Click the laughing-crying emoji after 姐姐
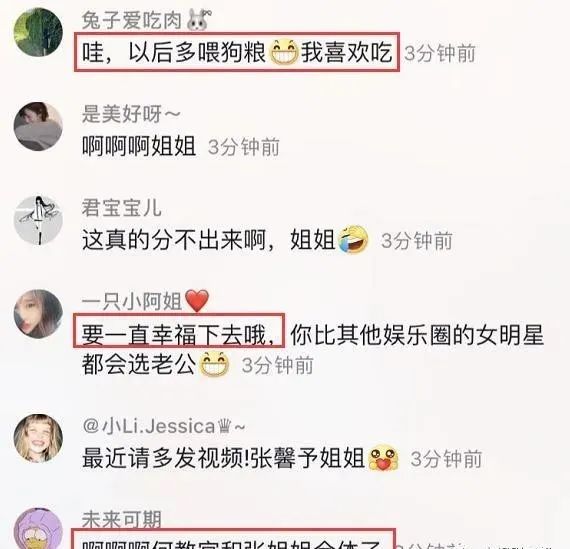 [x=353, y=239]
